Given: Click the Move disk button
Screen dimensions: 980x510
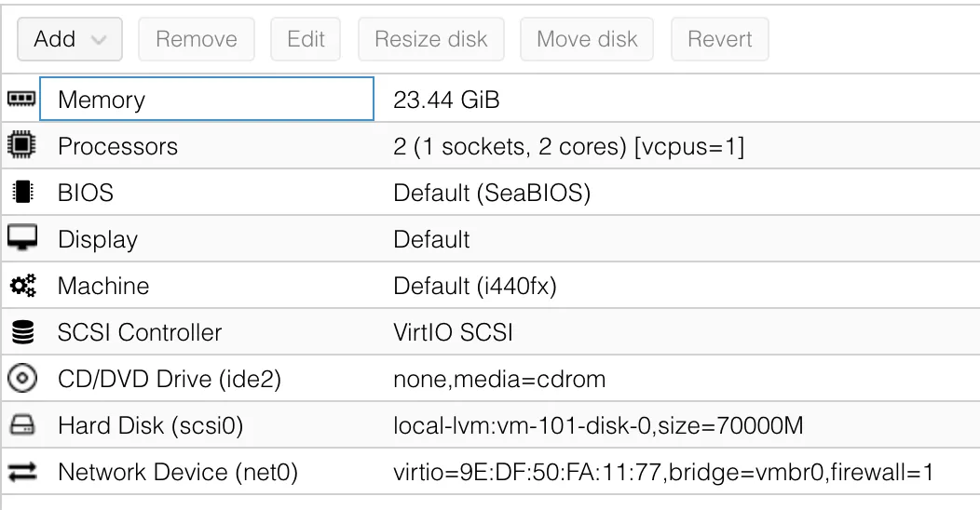Looking at the screenshot, I should pyautogui.click(x=587, y=39).
